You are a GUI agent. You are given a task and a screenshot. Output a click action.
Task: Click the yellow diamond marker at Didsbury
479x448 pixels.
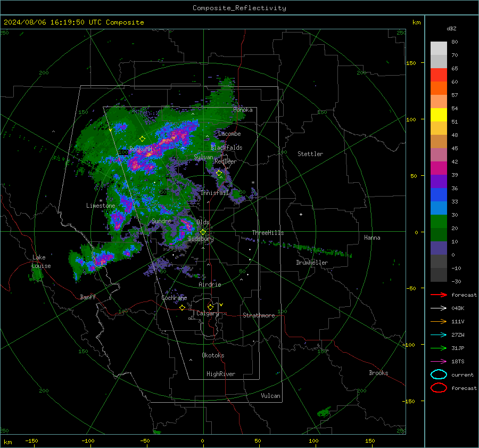tap(203, 232)
